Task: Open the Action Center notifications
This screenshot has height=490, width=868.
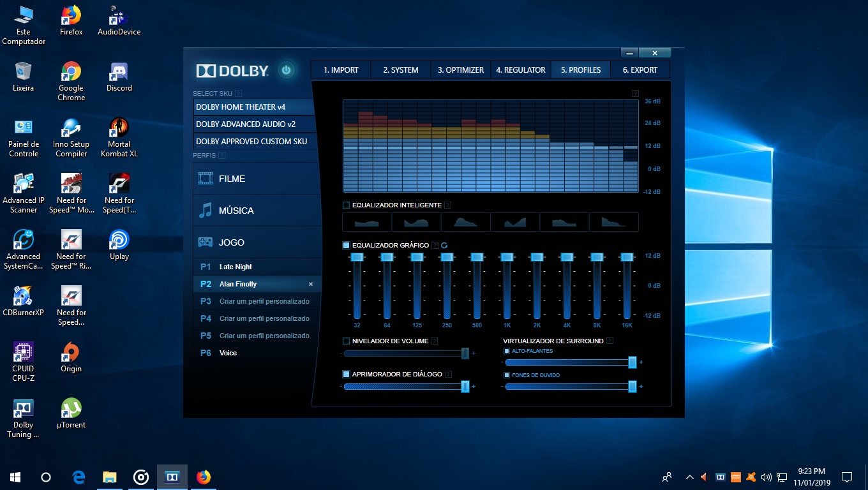Action: 847,477
